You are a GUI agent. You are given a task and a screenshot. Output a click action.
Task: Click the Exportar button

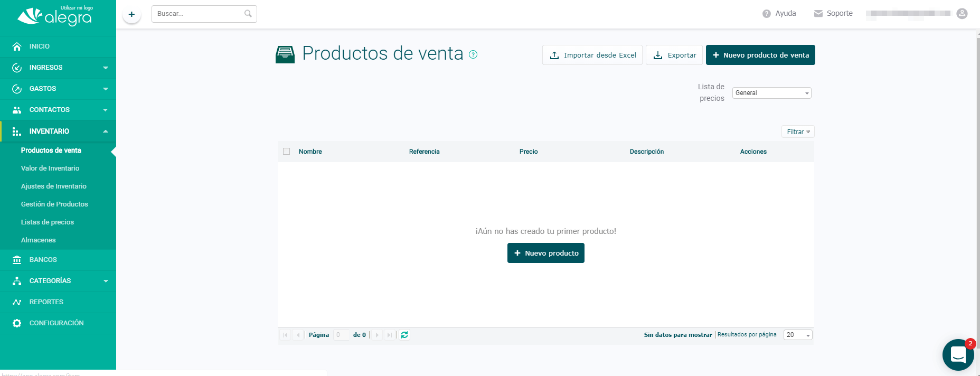tap(674, 55)
